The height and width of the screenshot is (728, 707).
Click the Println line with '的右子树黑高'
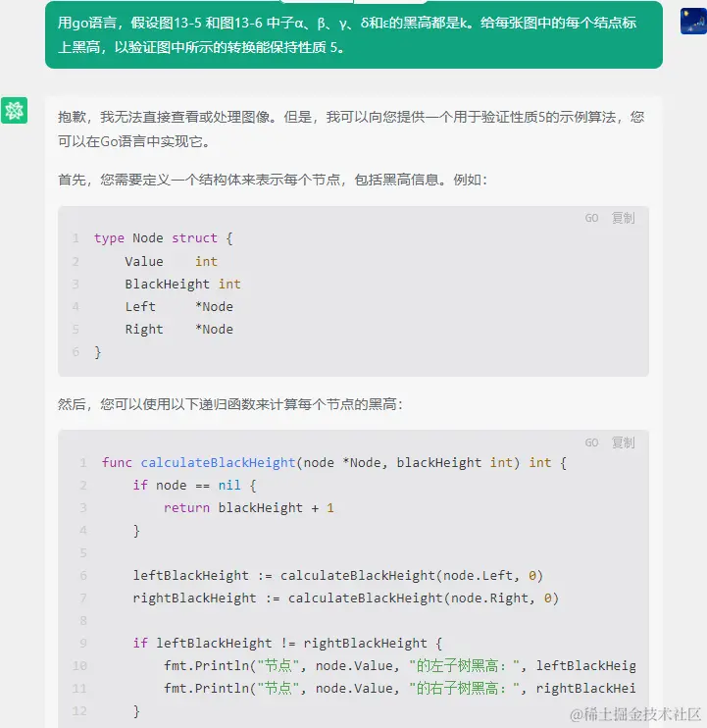pyautogui.click(x=399, y=689)
